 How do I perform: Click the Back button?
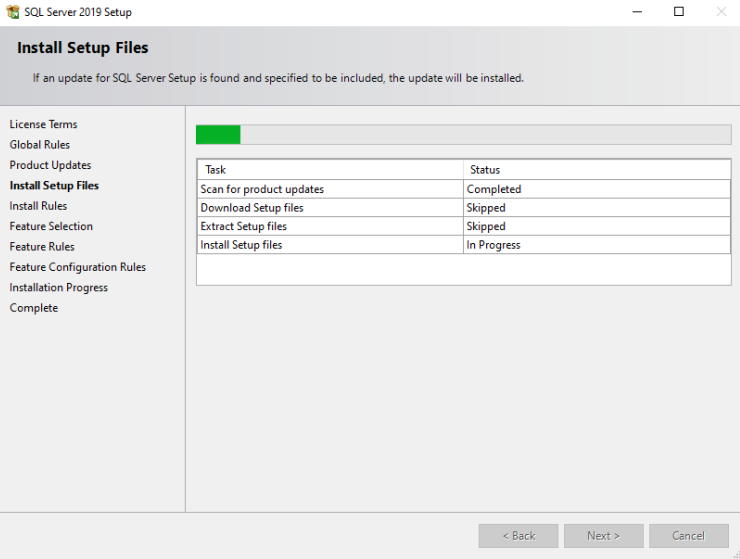tap(518, 536)
